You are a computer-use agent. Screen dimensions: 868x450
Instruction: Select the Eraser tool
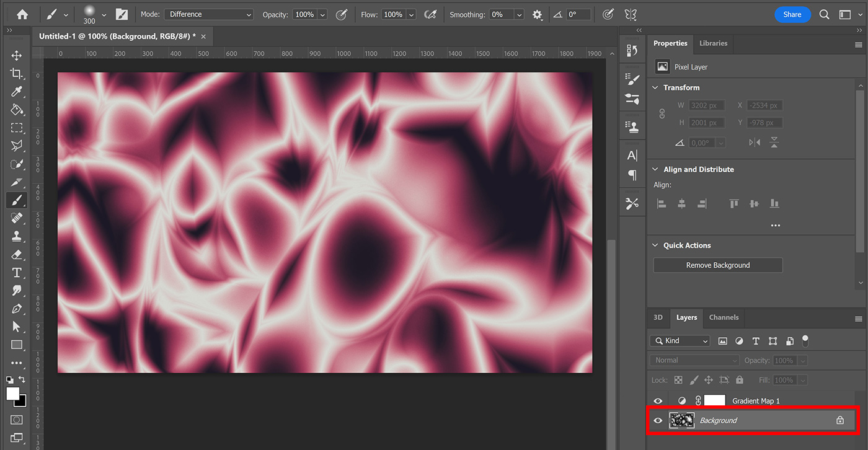click(x=17, y=254)
